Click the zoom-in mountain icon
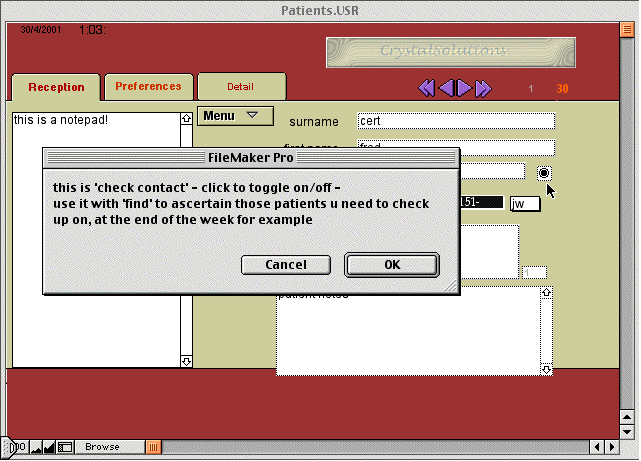The image size is (641, 461). pyautogui.click(x=49, y=448)
